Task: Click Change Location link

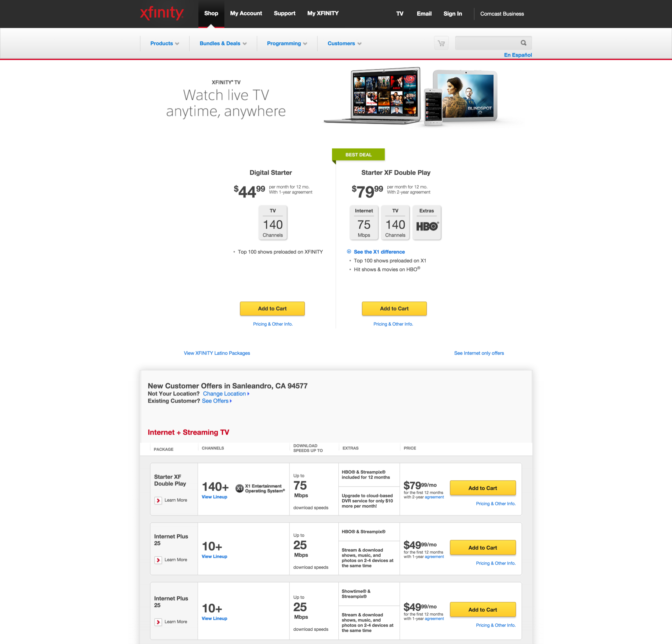Action: [226, 394]
